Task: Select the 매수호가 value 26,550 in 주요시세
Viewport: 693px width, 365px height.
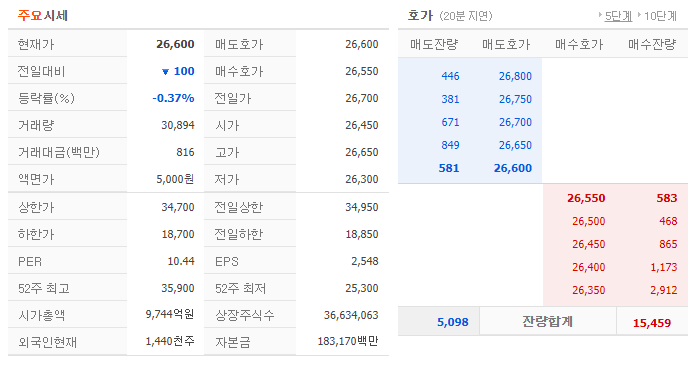Action: [362, 72]
